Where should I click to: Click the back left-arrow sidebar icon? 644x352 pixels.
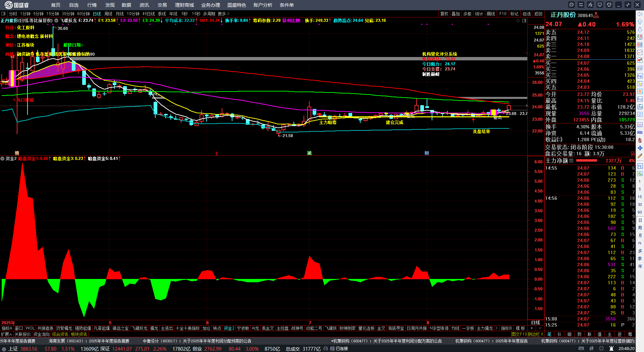point(640,14)
